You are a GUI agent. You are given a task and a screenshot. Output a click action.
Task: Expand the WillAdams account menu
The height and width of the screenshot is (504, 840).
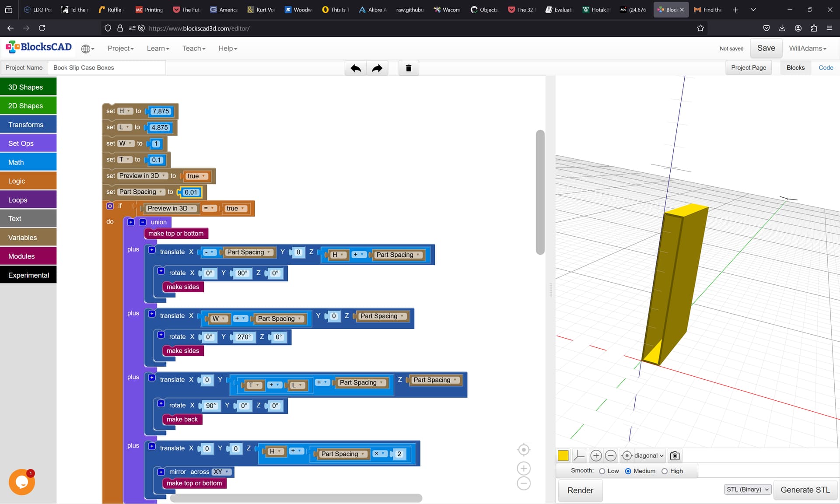coord(808,49)
